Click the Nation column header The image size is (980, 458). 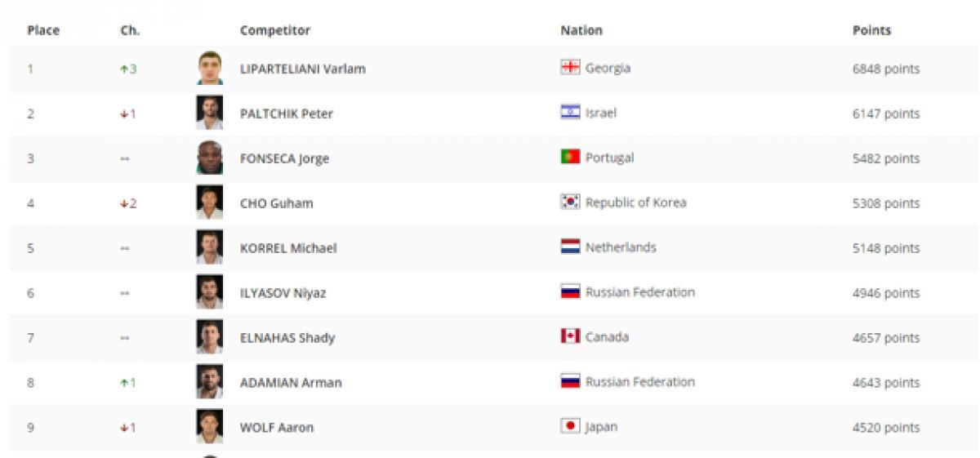pos(581,31)
